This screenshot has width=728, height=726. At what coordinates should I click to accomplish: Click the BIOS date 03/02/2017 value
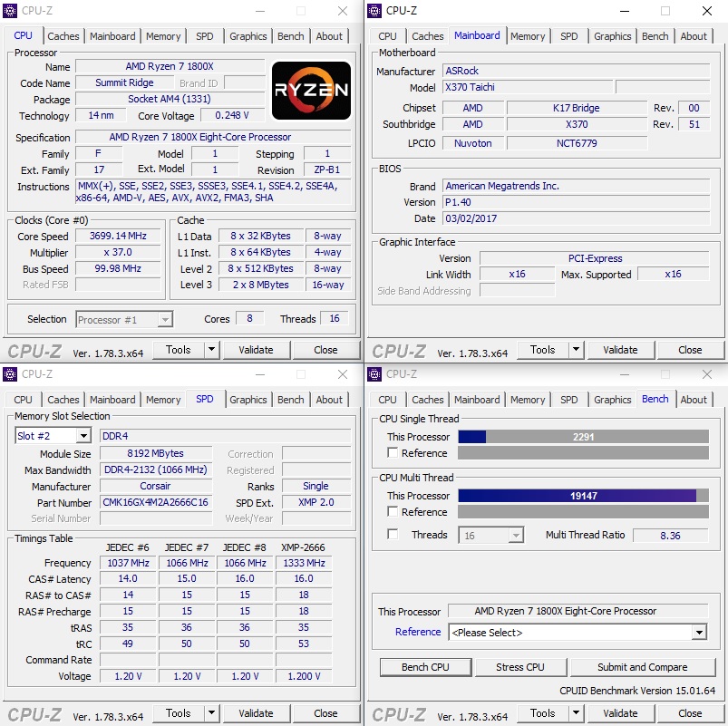click(576, 218)
